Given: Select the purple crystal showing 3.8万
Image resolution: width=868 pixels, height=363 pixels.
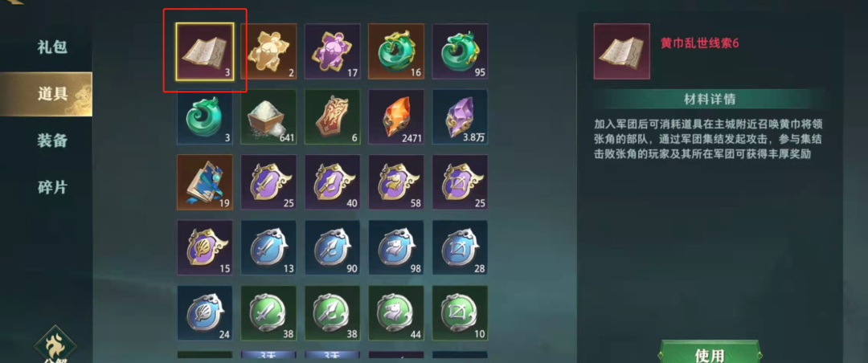Looking at the screenshot, I should pyautogui.click(x=460, y=116).
